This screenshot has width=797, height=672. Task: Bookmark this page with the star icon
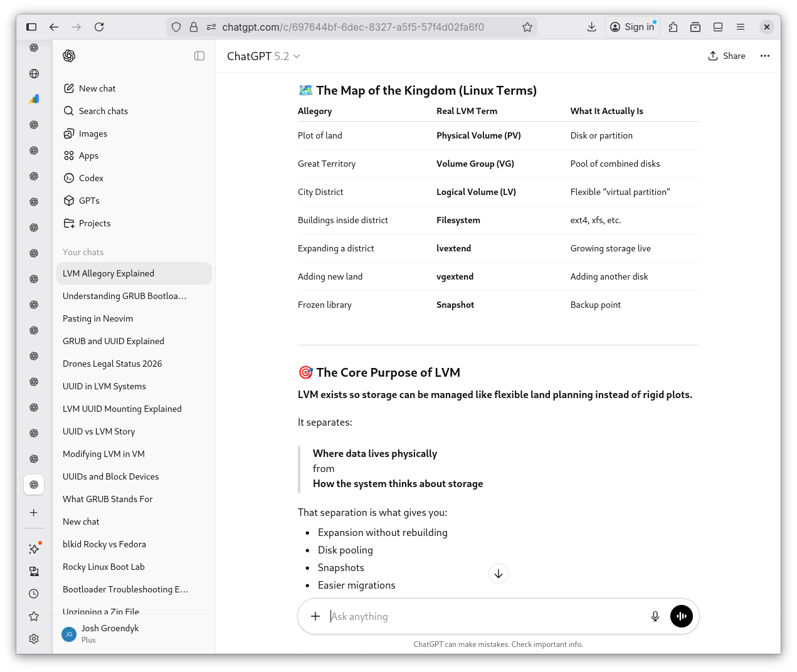click(x=527, y=27)
